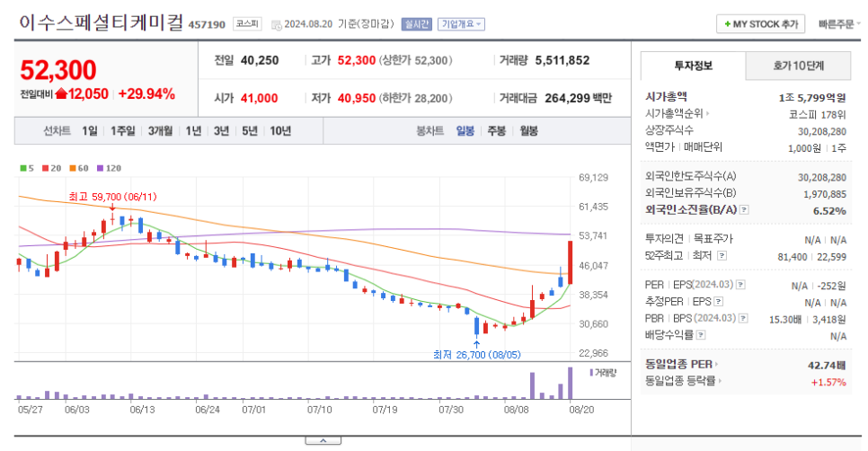The width and height of the screenshot is (868, 451).
Task: Open help icon next to 52주최고 최저
Action: [722, 255]
